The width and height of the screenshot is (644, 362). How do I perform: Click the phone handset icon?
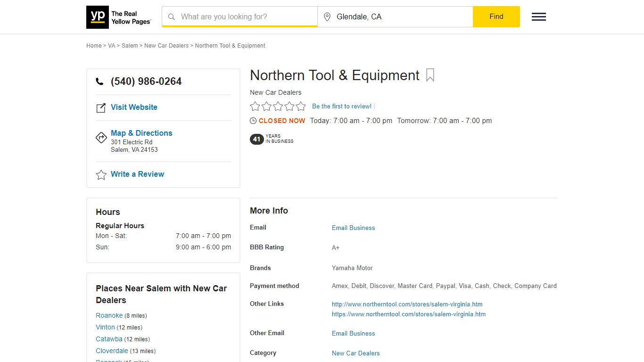pos(99,82)
